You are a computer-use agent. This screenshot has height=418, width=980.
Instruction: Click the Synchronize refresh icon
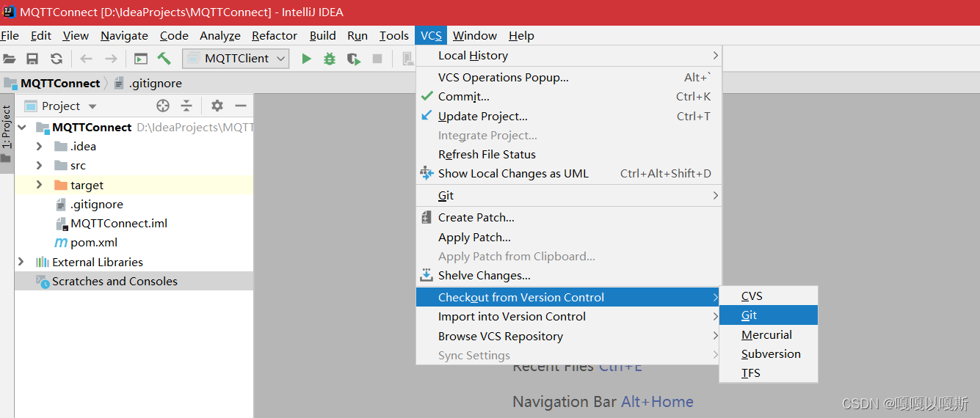click(x=57, y=59)
